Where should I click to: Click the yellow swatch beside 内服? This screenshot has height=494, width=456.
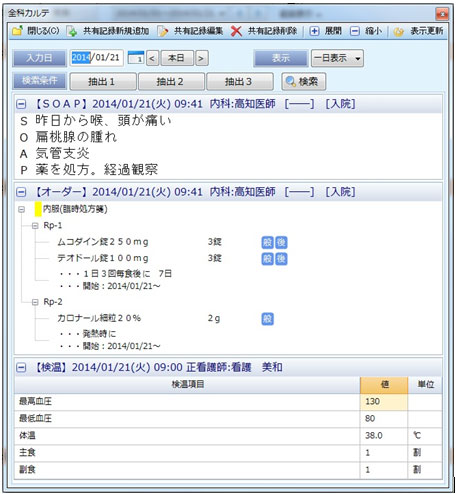click(38, 209)
